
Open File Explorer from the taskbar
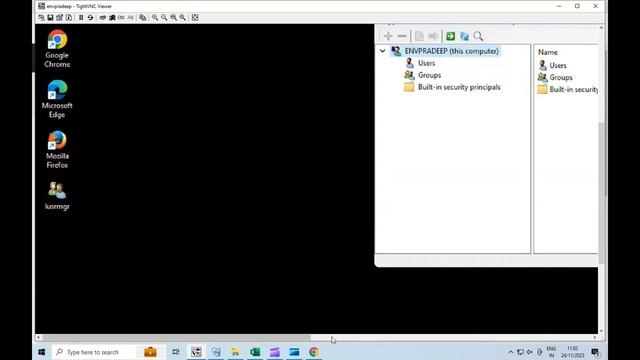pos(236,352)
